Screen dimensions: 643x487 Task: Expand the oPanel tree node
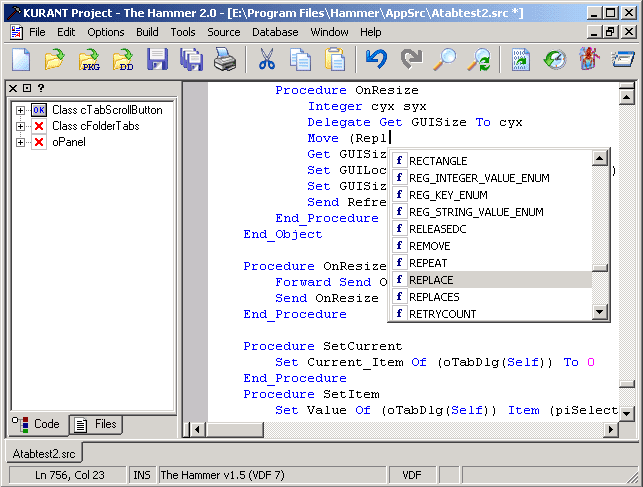click(x=20, y=142)
